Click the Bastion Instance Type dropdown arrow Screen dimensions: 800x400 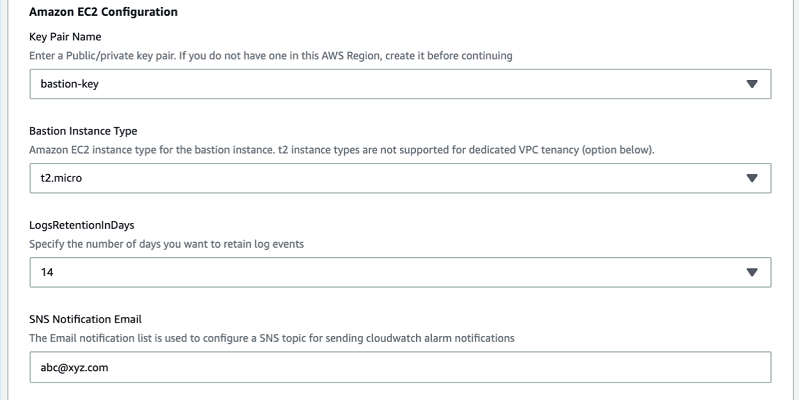pos(752,178)
